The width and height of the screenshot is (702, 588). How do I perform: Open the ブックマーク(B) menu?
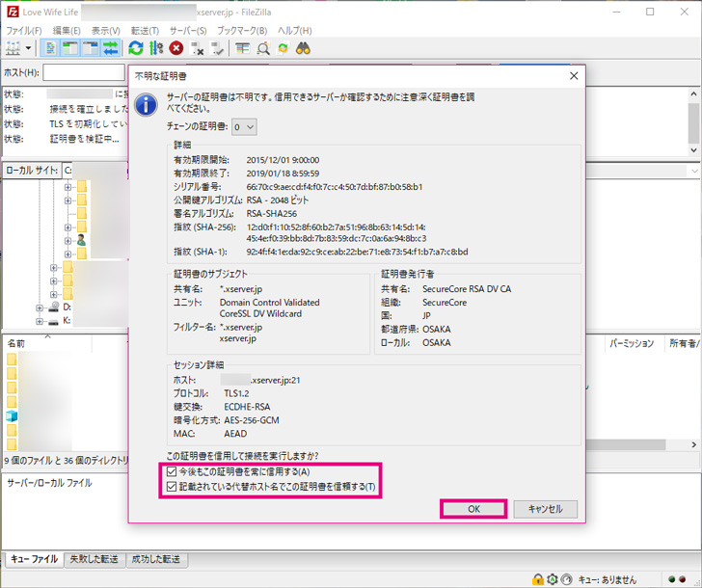click(x=243, y=31)
